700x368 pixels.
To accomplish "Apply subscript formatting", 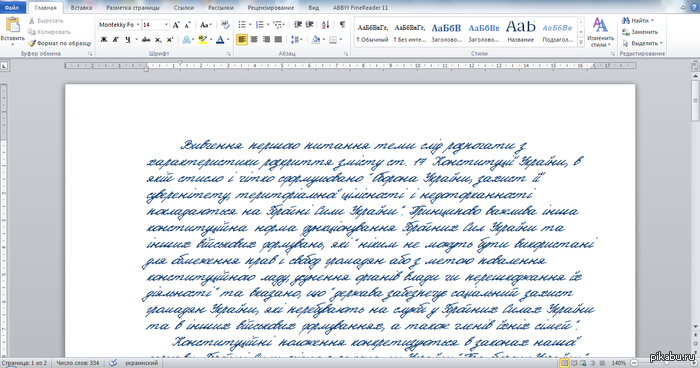I will pyautogui.click(x=158, y=40).
